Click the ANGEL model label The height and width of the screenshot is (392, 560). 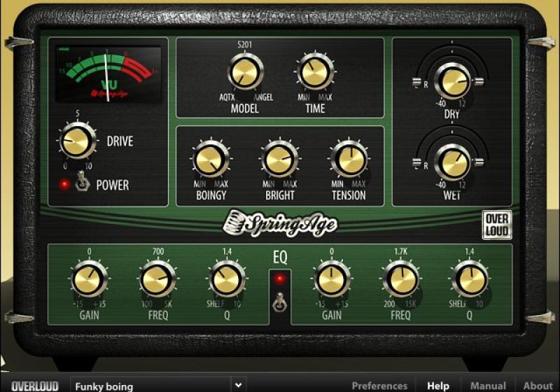[x=264, y=97]
